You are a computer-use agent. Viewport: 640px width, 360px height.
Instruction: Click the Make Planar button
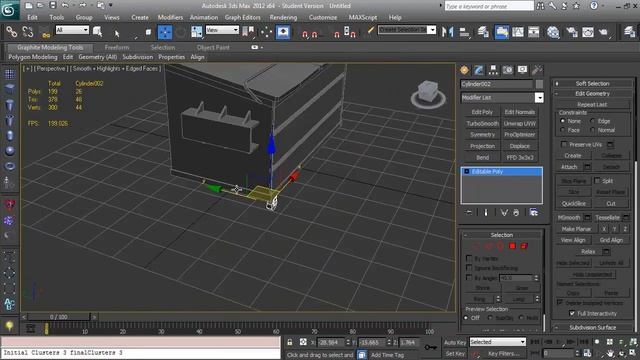576,229
